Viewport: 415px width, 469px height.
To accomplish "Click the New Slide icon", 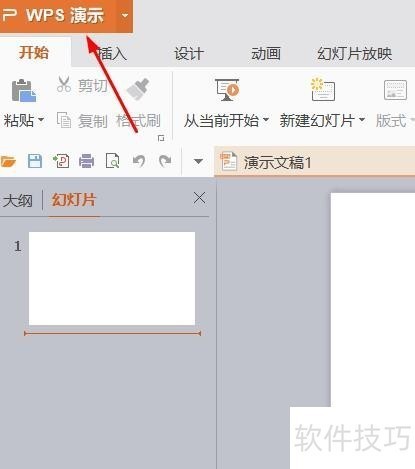I will coord(323,89).
